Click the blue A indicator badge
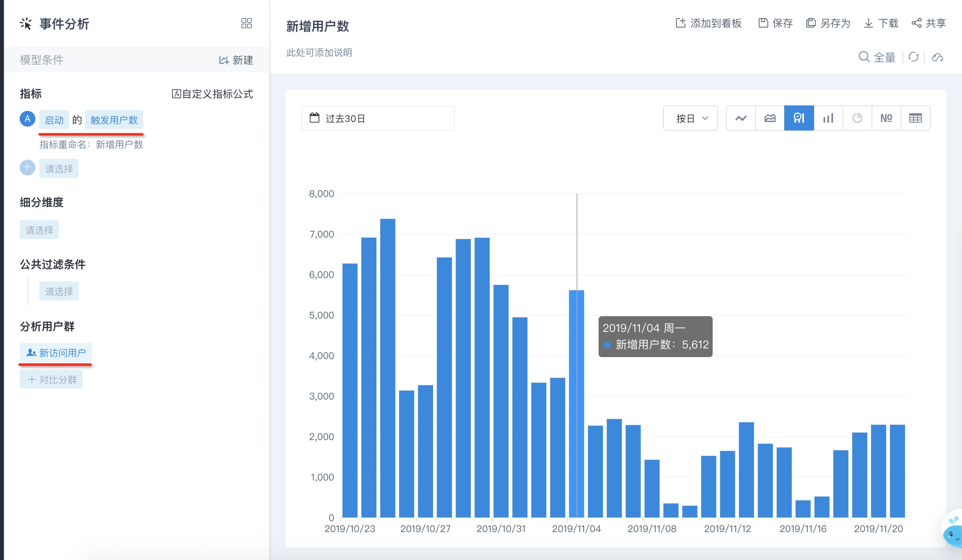The height and width of the screenshot is (560, 962). [28, 119]
